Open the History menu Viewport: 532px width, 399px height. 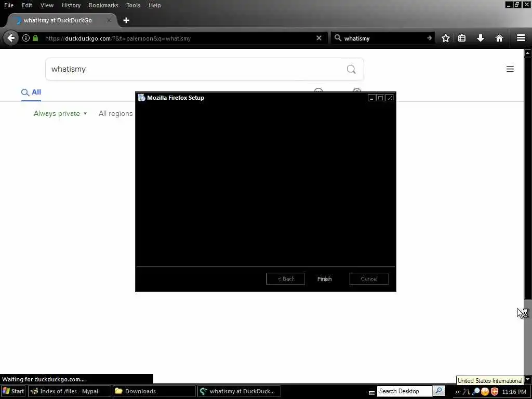tap(71, 5)
